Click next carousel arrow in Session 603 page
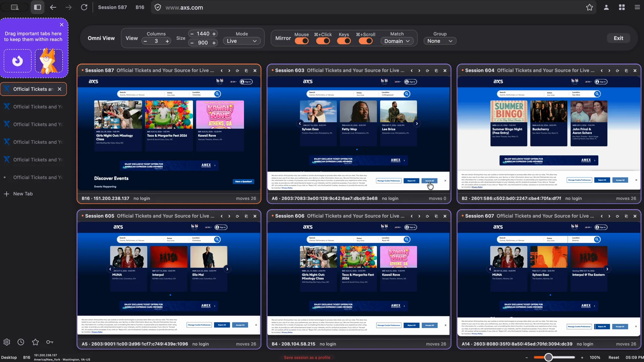 [417, 124]
